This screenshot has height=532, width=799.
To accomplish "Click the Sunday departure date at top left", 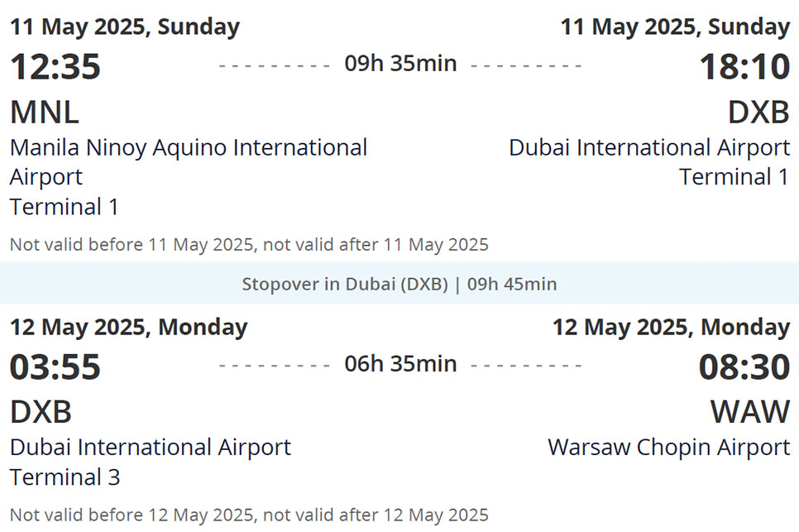I will click(125, 26).
